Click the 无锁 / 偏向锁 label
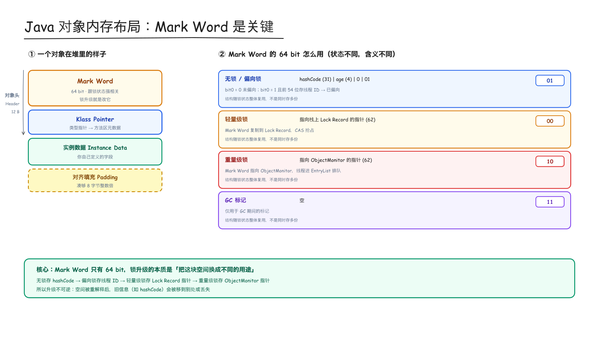Image resolution: width=599 pixels, height=364 pixels. (x=243, y=79)
